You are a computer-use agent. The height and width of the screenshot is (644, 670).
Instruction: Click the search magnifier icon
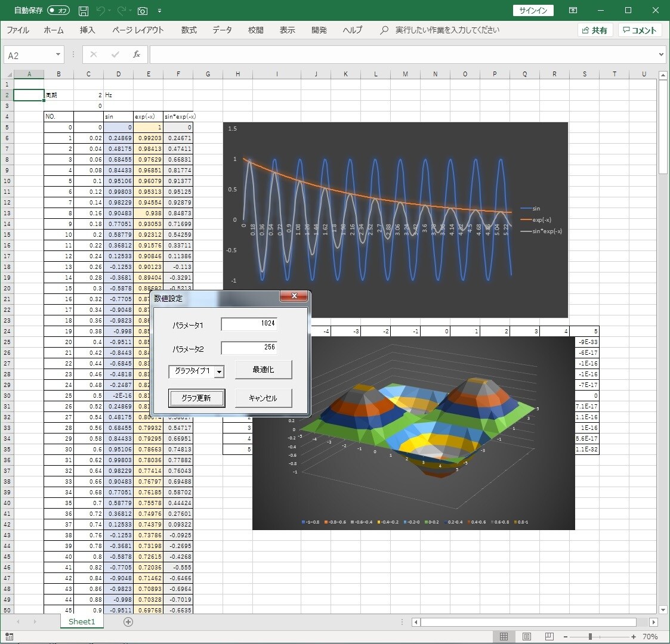click(384, 30)
